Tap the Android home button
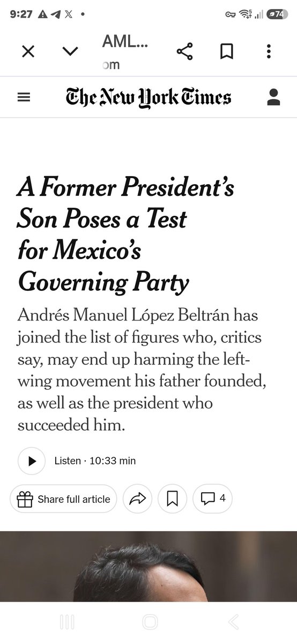 tap(150, 622)
